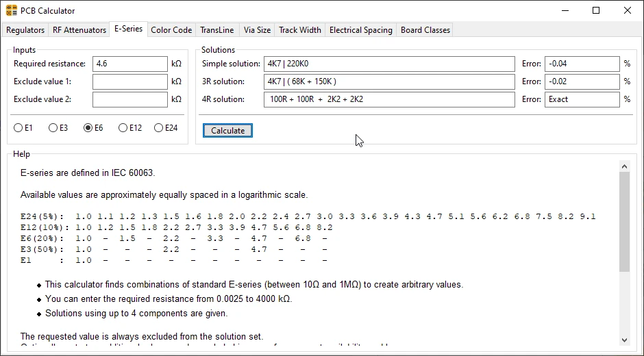Select the E3 series radio button
Image resolution: width=644 pixels, height=356 pixels.
pyautogui.click(x=53, y=128)
